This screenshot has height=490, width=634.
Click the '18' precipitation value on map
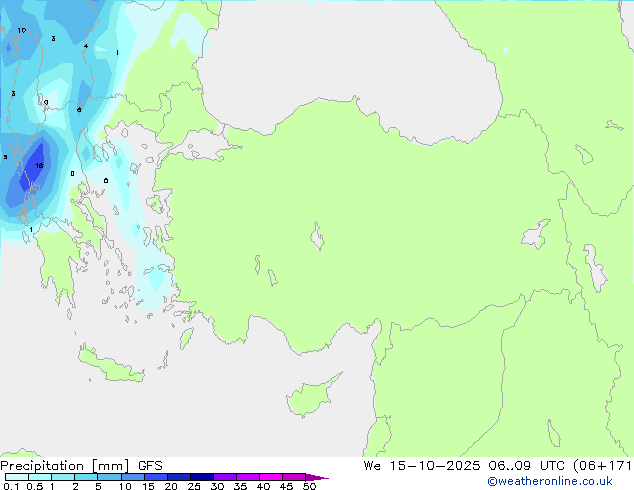[39, 166]
